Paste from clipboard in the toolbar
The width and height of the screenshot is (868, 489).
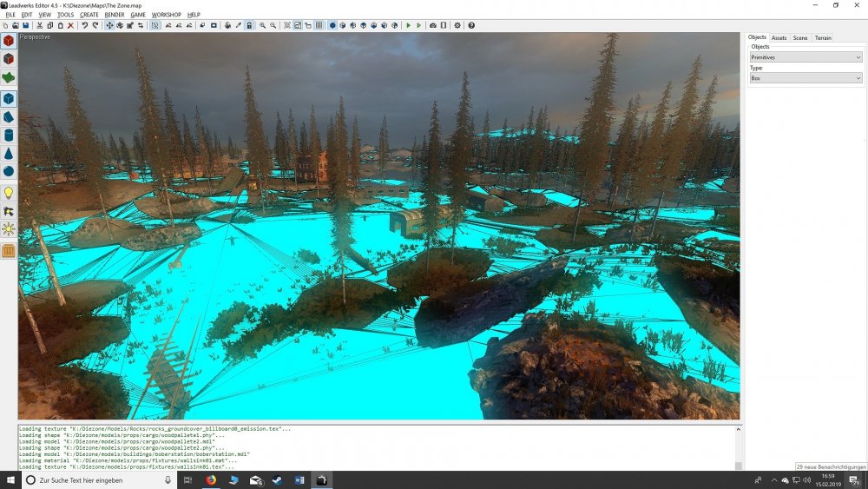(x=61, y=25)
